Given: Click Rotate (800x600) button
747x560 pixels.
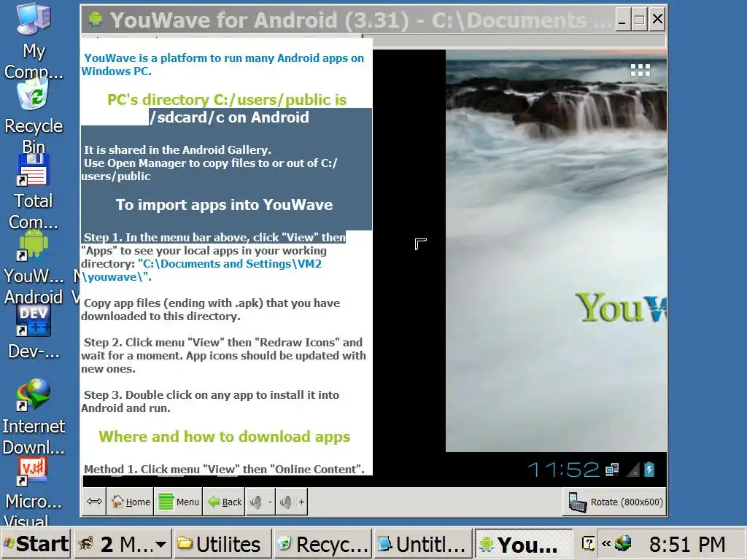Looking at the screenshot, I should click(614, 502).
